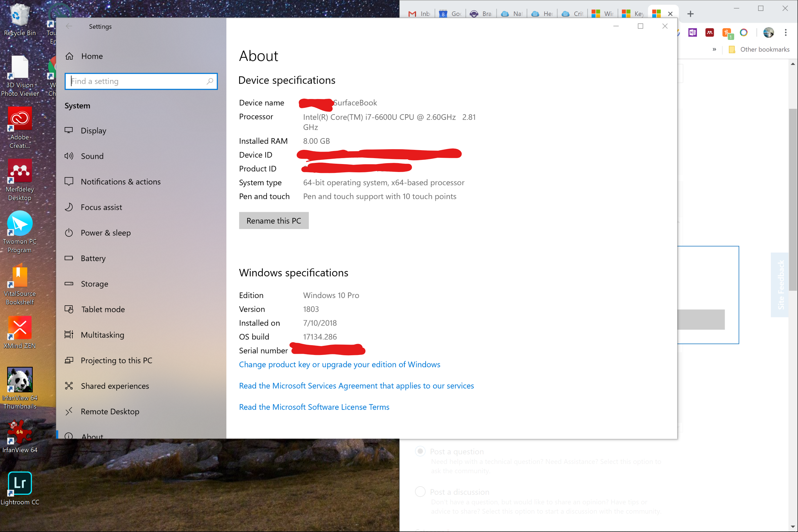Select the Post a discussion radio button
This screenshot has width=798, height=532.
click(x=420, y=492)
